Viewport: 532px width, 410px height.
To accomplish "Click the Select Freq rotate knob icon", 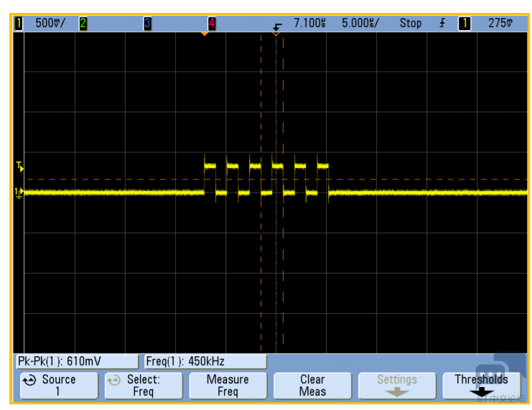I will click(113, 380).
